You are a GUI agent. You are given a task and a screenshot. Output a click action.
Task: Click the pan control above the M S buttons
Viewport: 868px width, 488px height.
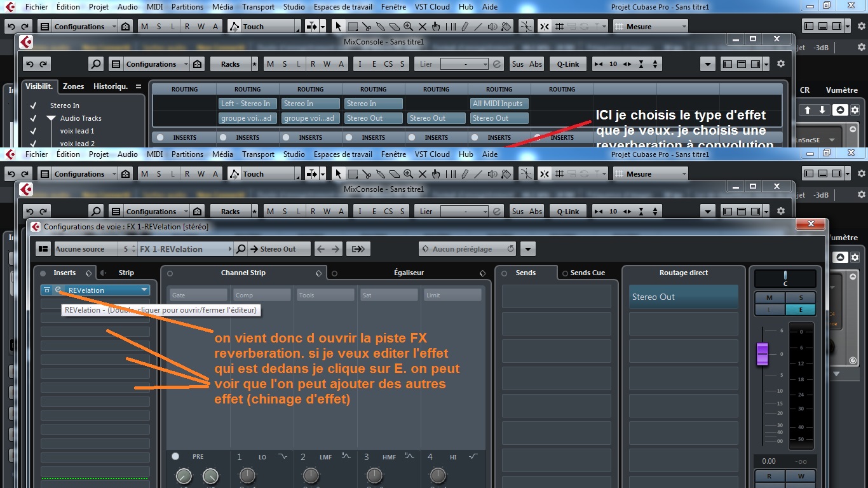tap(785, 278)
